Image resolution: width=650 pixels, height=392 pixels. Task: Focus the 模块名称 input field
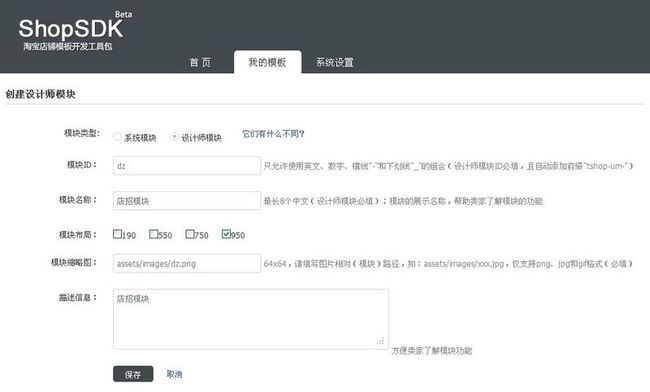pos(187,201)
